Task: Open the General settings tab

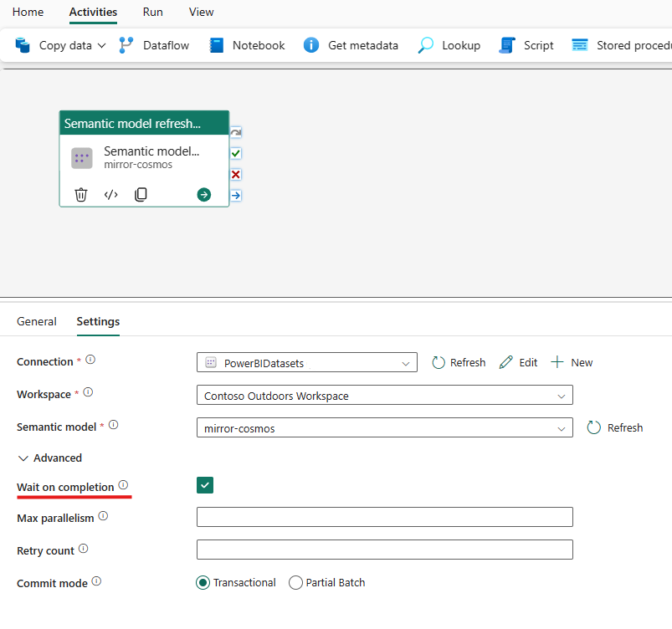Action: pos(37,321)
